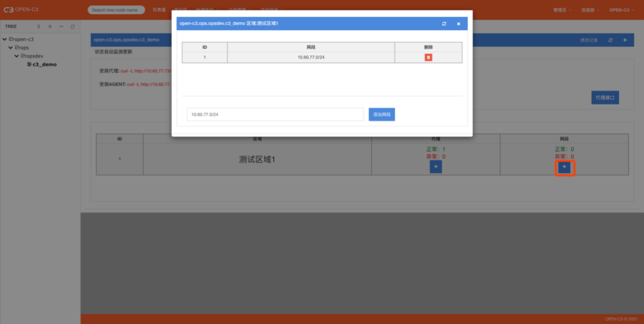Collapse the ops tree folder
This screenshot has width=644, height=324.
pos(11,48)
